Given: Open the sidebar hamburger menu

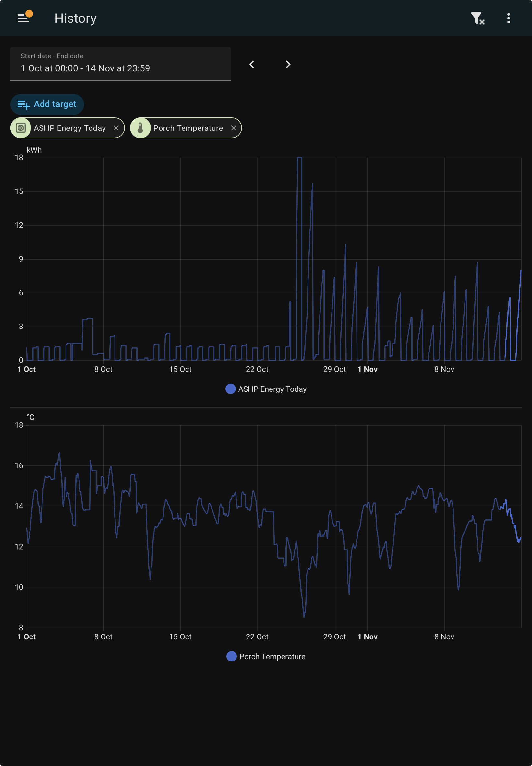Looking at the screenshot, I should [23, 18].
